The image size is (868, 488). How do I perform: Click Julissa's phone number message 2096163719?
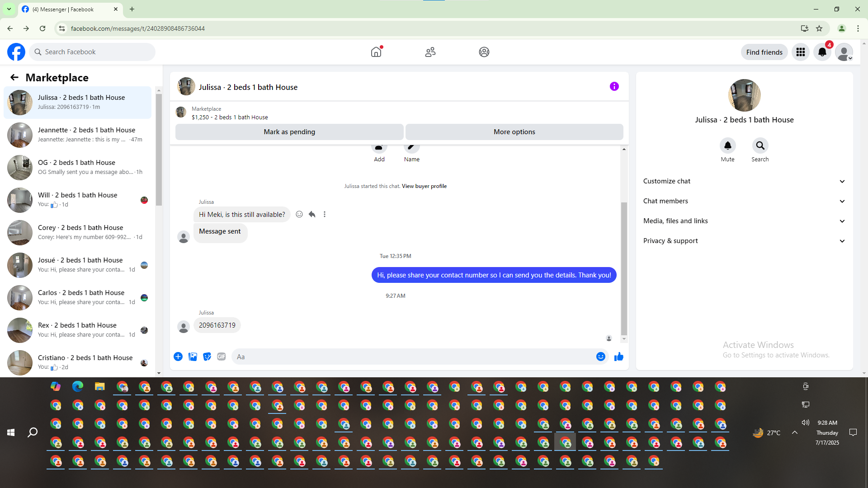pyautogui.click(x=217, y=325)
